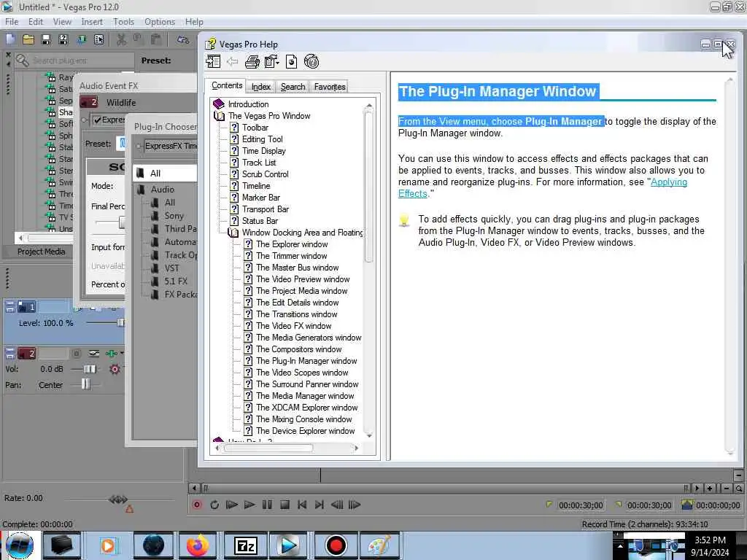Select the Audio folder in Plug-In Chooser

[163, 190]
